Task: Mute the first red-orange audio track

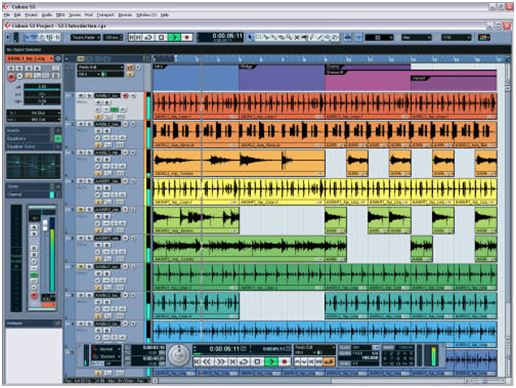Action: [x=81, y=96]
